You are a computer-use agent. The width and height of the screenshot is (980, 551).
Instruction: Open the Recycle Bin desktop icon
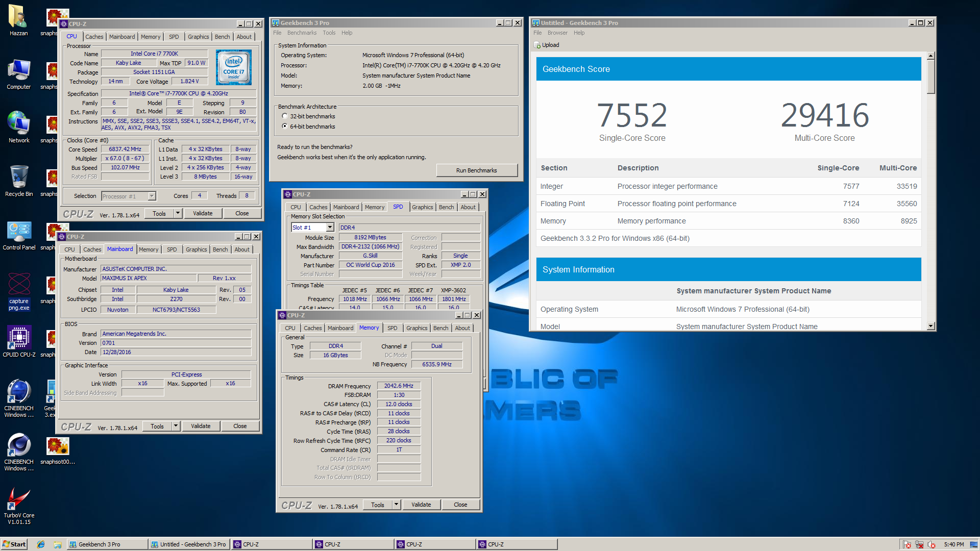(x=18, y=181)
